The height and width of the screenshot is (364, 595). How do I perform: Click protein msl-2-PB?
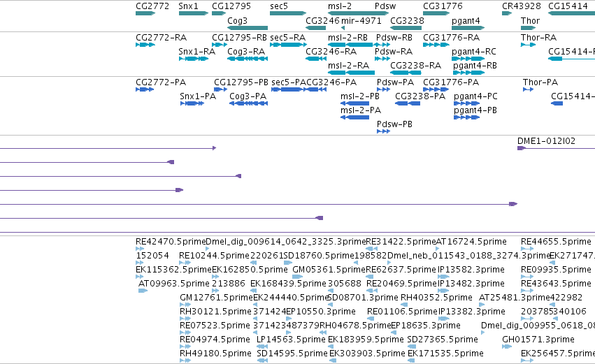(x=360, y=96)
